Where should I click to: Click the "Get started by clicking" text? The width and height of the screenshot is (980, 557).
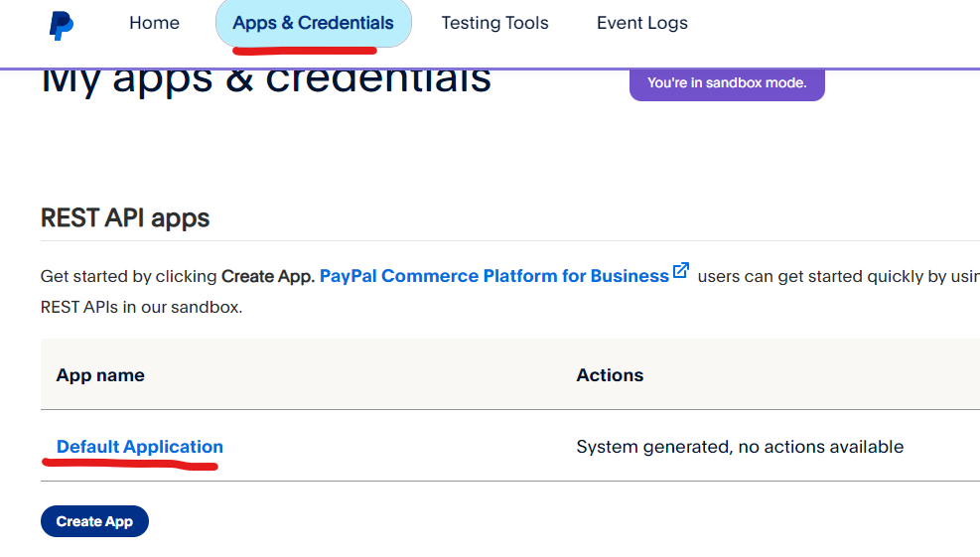[129, 276]
